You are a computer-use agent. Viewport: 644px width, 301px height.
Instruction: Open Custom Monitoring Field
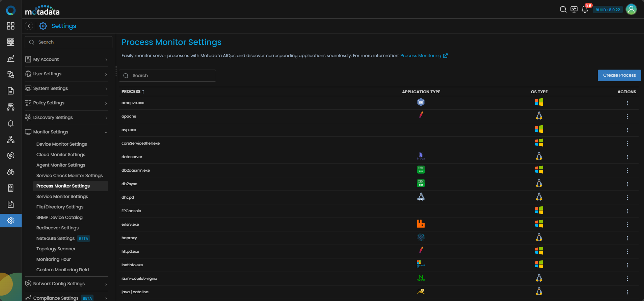coord(62,270)
